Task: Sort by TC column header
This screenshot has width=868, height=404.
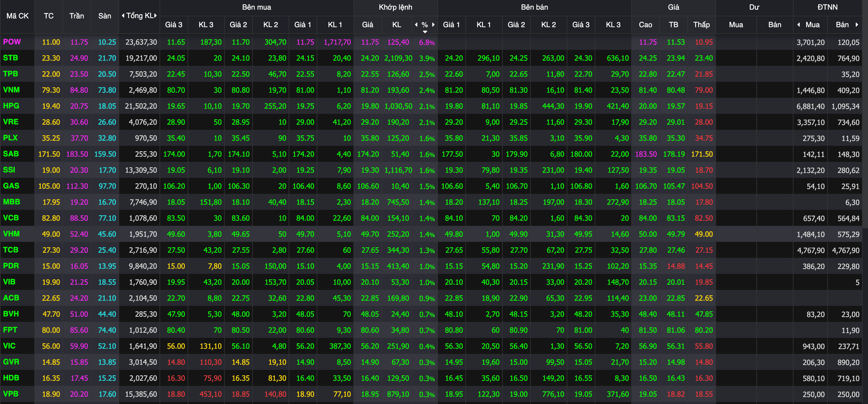Action: [49, 16]
